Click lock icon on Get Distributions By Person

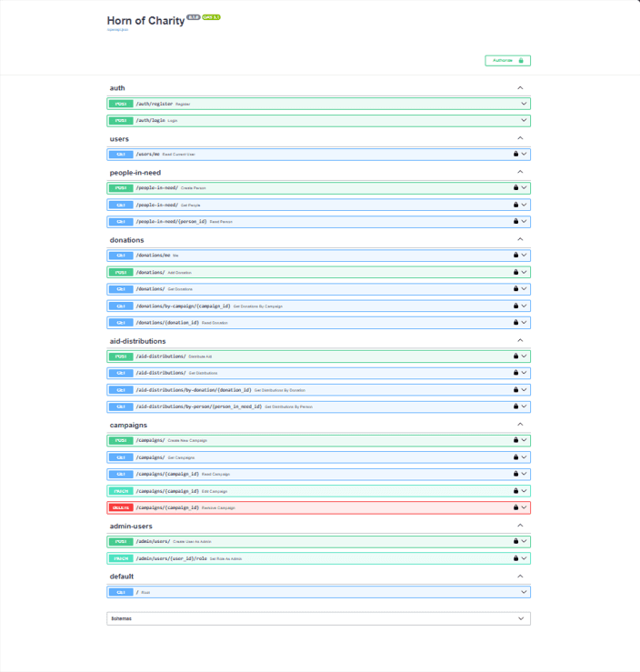tap(515, 406)
